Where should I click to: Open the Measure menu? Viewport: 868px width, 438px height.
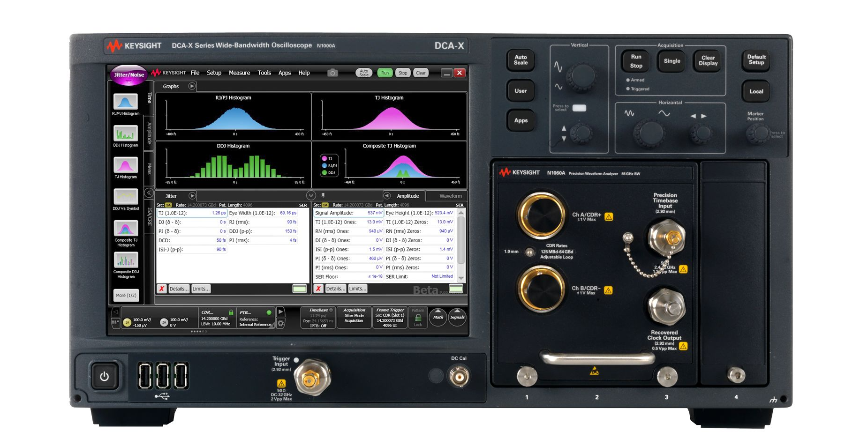239,73
